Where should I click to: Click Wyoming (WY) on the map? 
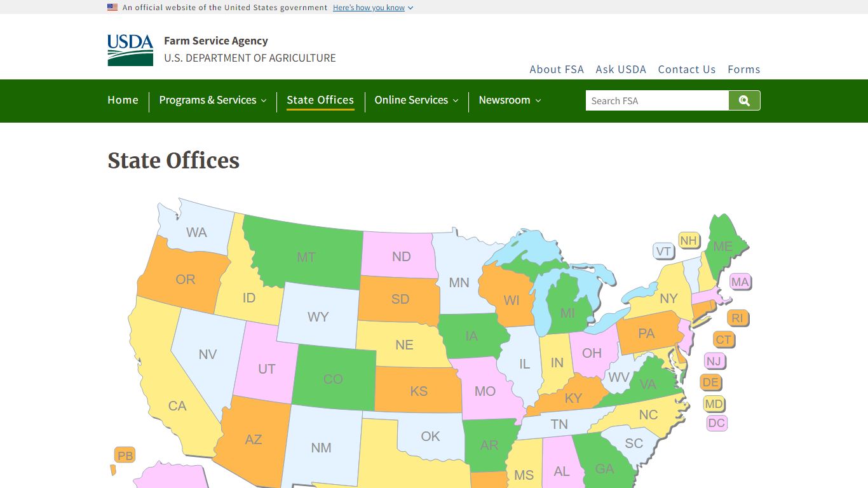pos(318,316)
